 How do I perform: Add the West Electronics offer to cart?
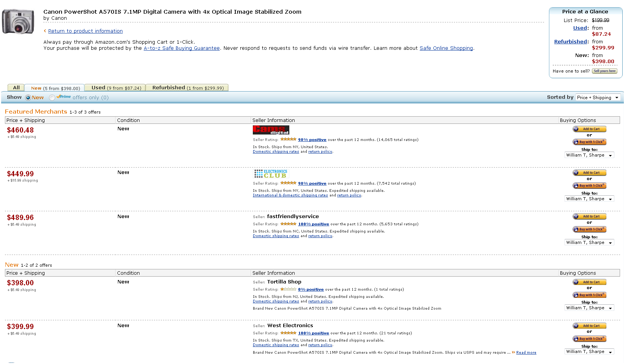(589, 326)
